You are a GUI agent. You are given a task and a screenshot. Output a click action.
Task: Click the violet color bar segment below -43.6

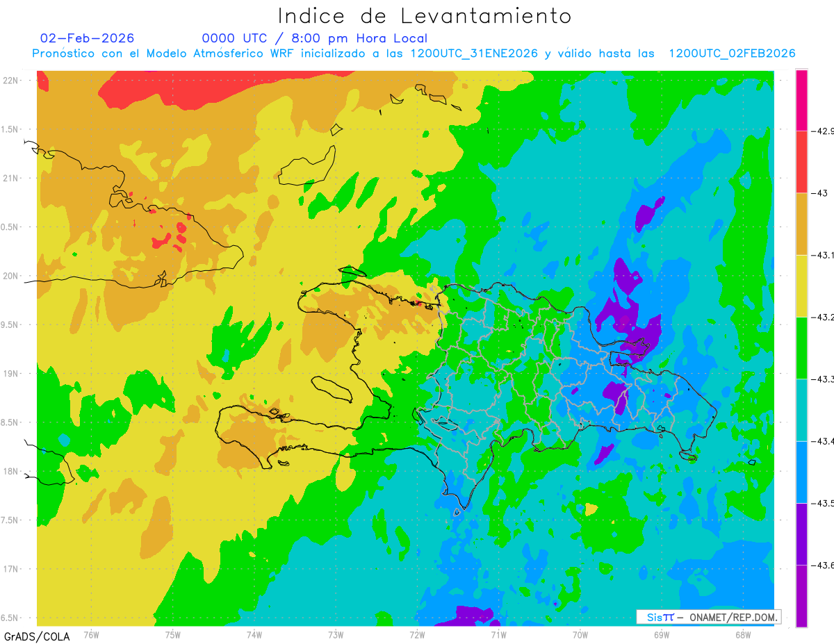click(x=801, y=595)
